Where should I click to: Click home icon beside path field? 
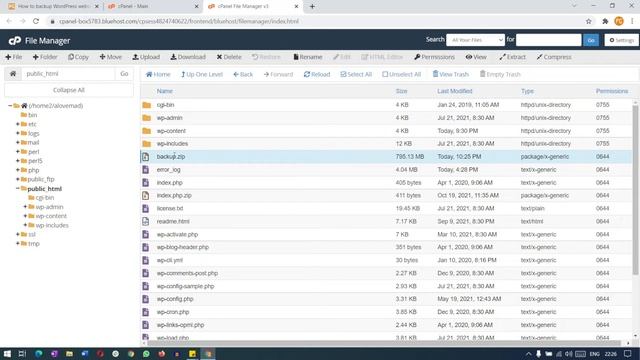pos(13,74)
